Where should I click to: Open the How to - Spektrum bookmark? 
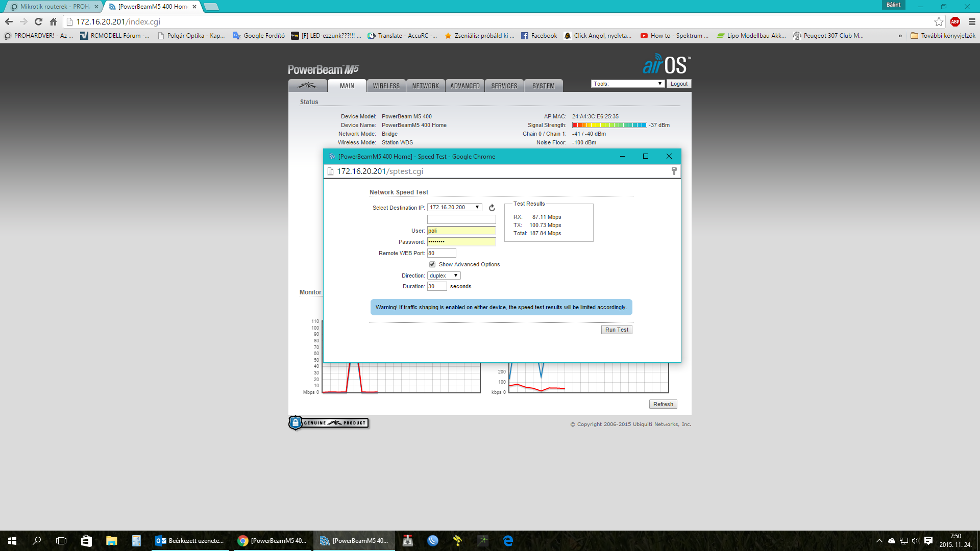[x=674, y=36]
